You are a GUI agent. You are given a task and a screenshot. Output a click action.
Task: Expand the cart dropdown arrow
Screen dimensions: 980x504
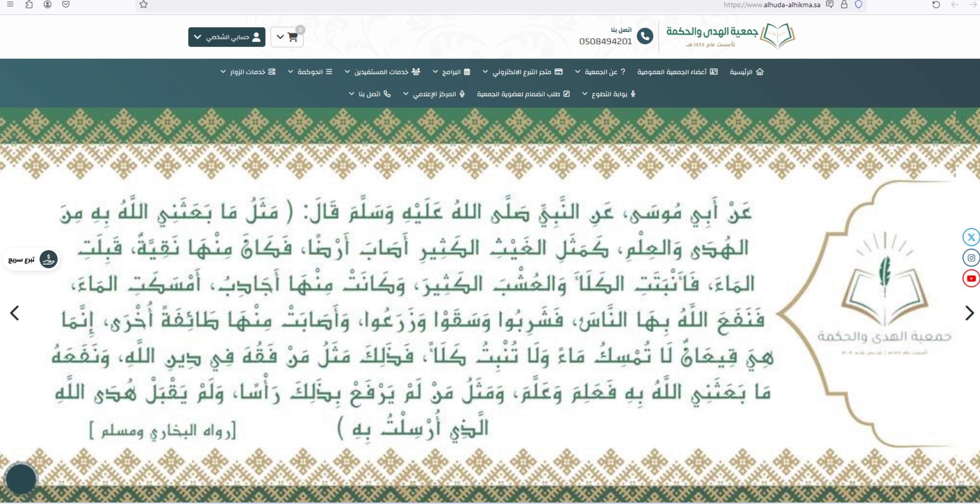[280, 37]
